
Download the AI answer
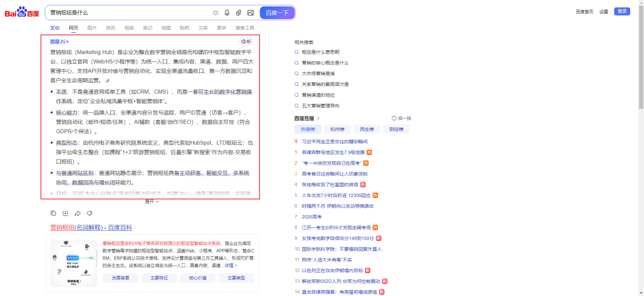tap(66, 213)
